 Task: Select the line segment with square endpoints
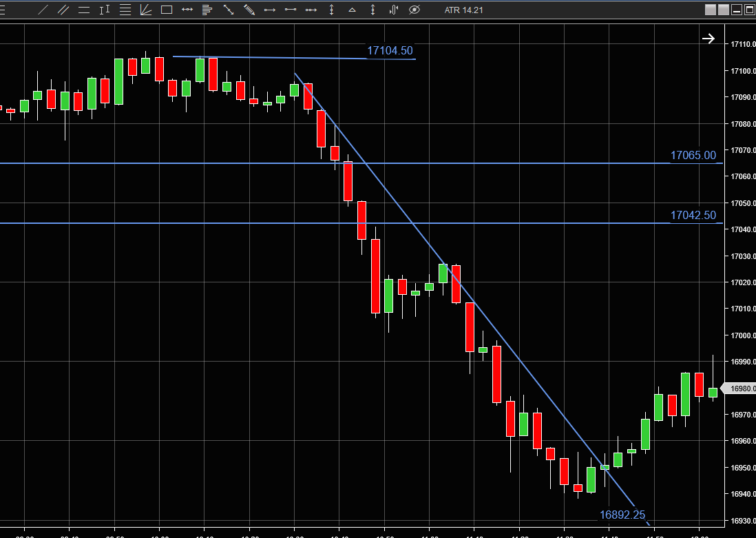coord(291,10)
